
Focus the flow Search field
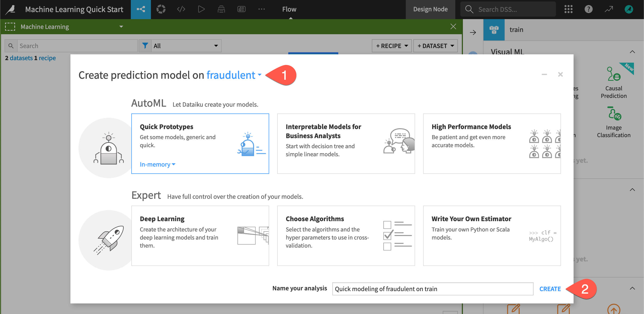point(77,46)
